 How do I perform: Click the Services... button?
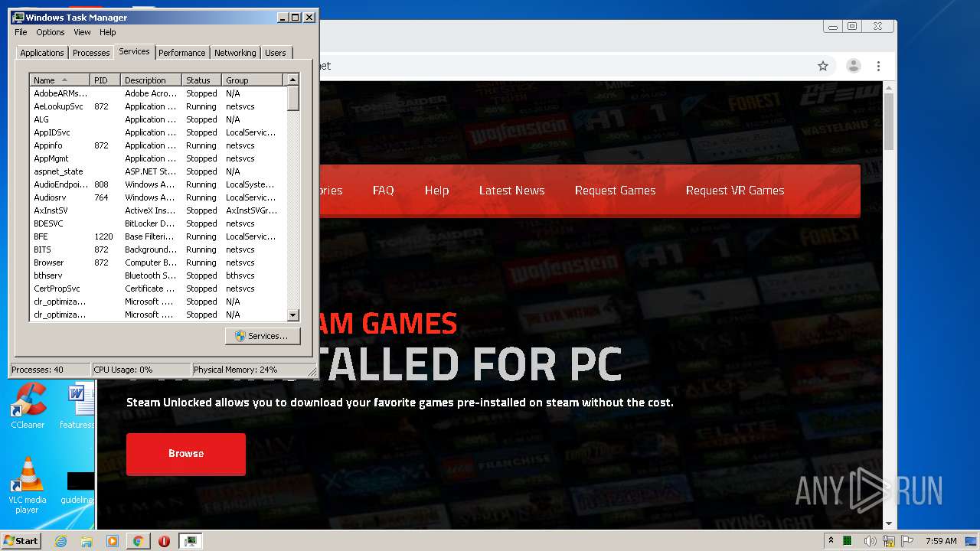(263, 336)
